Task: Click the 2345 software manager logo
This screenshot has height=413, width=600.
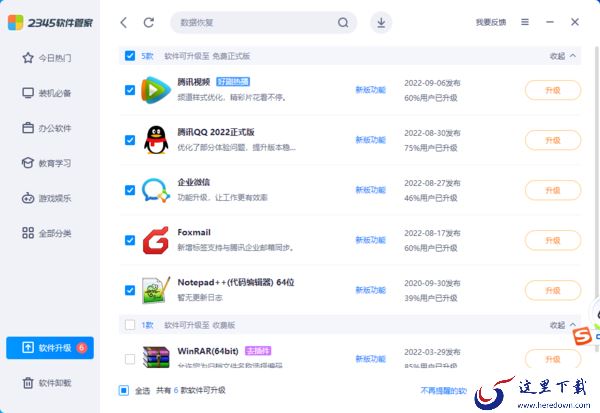Action: [50, 23]
